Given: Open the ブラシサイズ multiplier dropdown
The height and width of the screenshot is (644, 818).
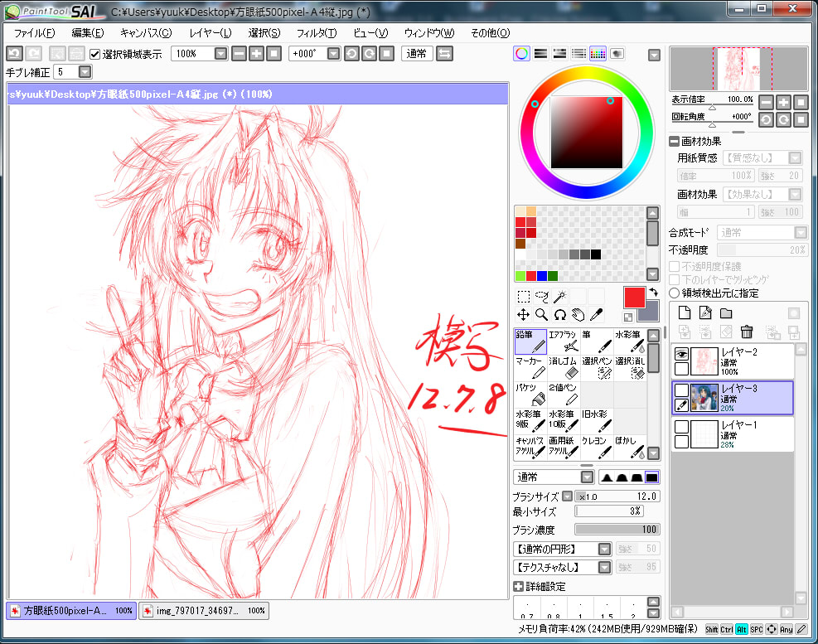Looking at the screenshot, I should pyautogui.click(x=567, y=496).
